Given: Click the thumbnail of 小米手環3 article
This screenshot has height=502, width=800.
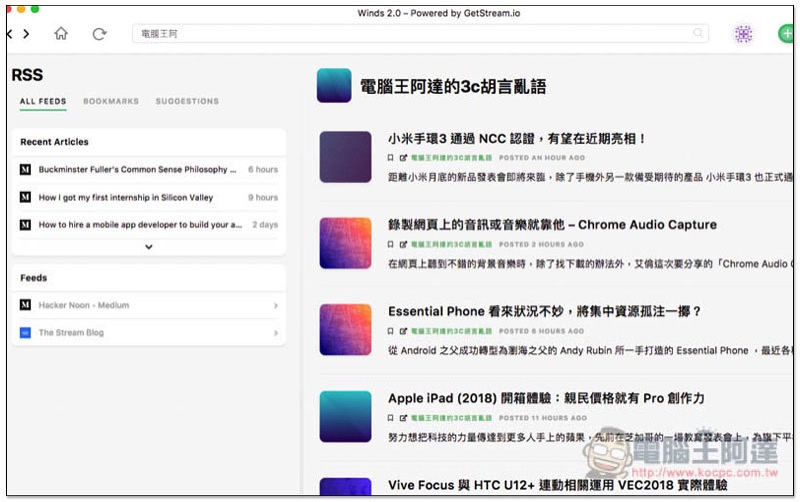Looking at the screenshot, I should point(345,157).
